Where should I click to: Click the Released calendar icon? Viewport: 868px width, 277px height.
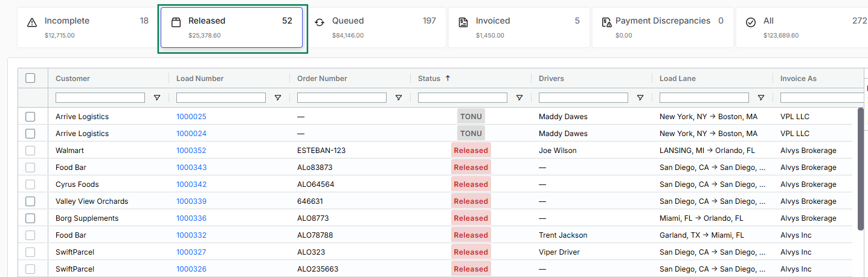point(176,22)
